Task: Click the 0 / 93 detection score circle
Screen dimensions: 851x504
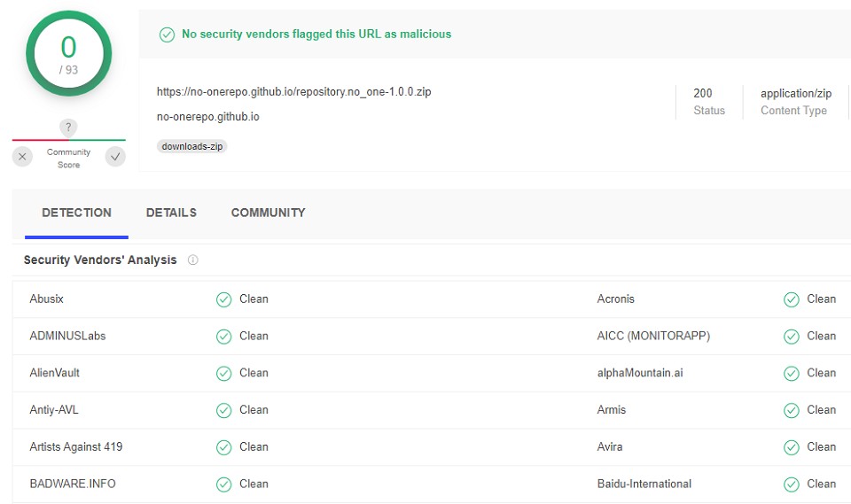Action: (x=68, y=53)
